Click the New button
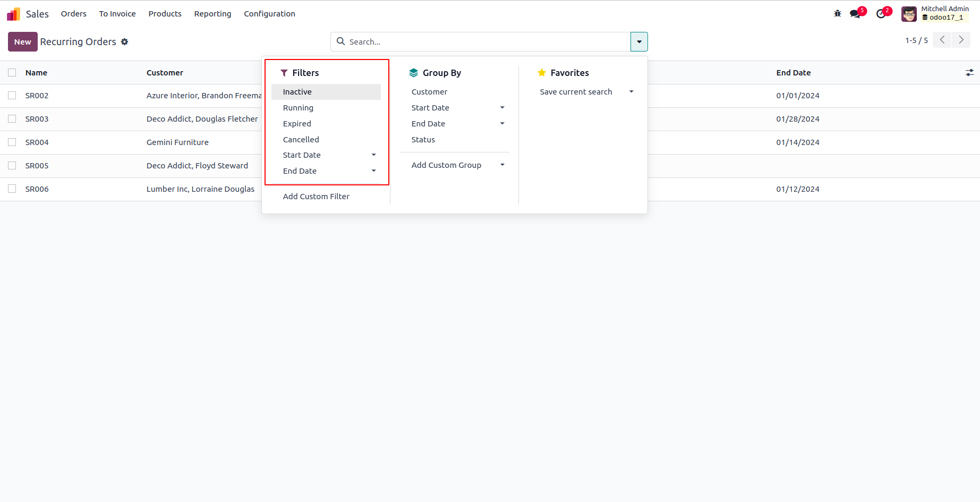 22,41
